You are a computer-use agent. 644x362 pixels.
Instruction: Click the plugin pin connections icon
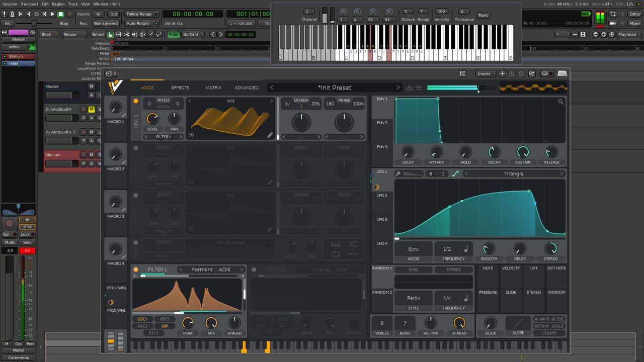[462, 74]
